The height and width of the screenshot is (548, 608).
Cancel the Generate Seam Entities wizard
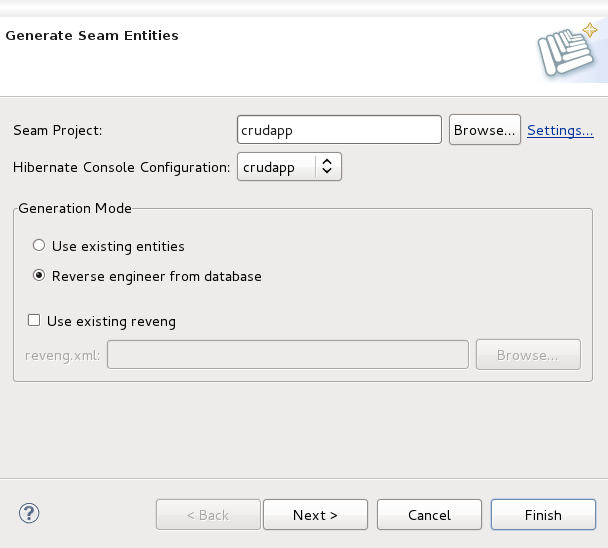[429, 515]
